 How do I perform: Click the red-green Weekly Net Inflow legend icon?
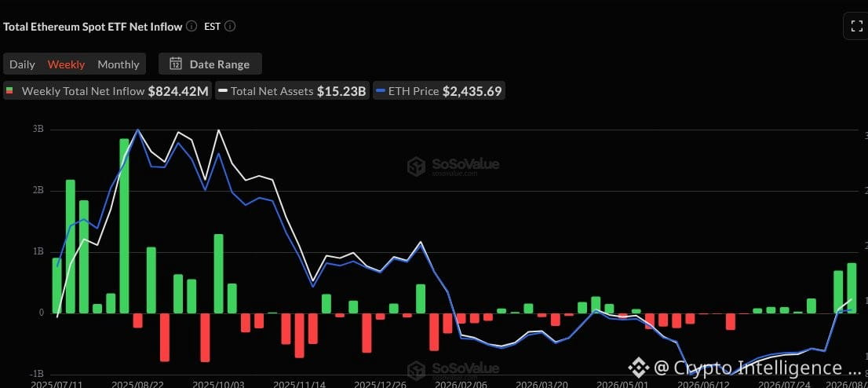[x=9, y=91]
